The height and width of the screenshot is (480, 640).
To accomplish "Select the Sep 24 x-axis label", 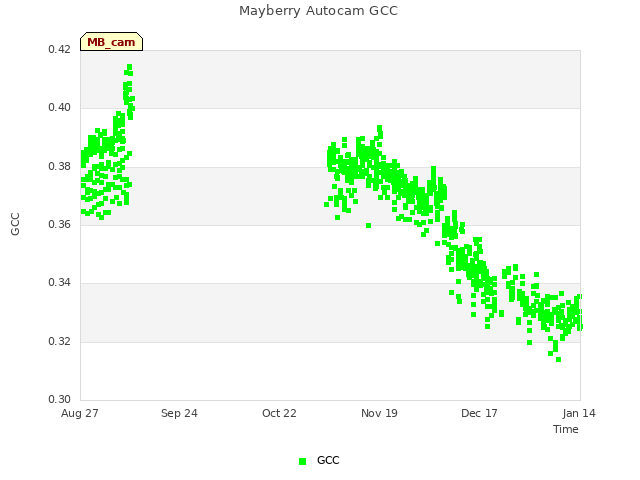I will coord(179,413).
